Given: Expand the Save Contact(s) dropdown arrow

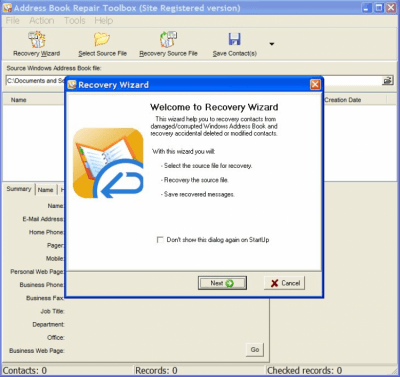Looking at the screenshot, I should [272, 44].
